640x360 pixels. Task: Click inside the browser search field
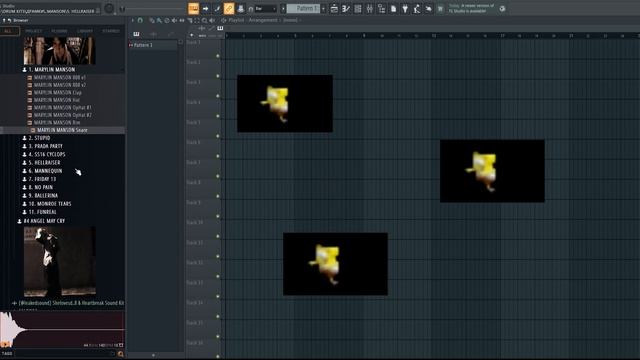(64, 354)
